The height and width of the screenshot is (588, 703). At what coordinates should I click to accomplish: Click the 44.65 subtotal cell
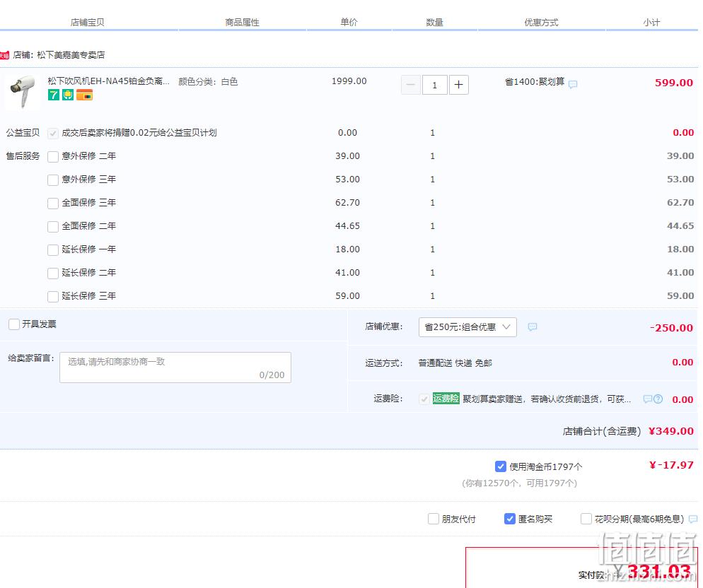(x=680, y=226)
